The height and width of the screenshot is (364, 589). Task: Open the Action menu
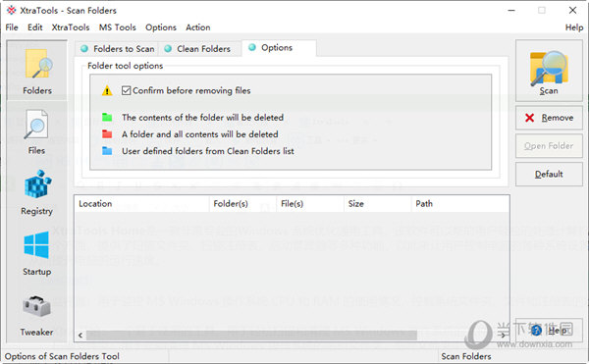[x=198, y=27]
